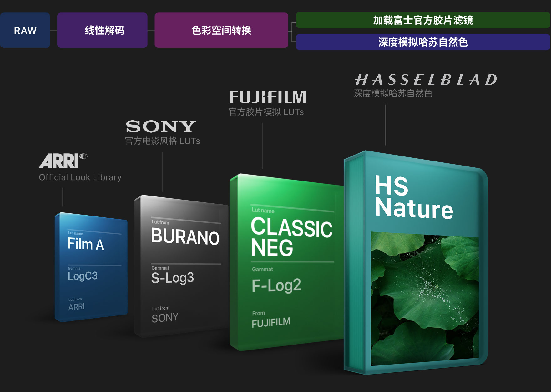Select the black BURANO LUT box

point(182,266)
